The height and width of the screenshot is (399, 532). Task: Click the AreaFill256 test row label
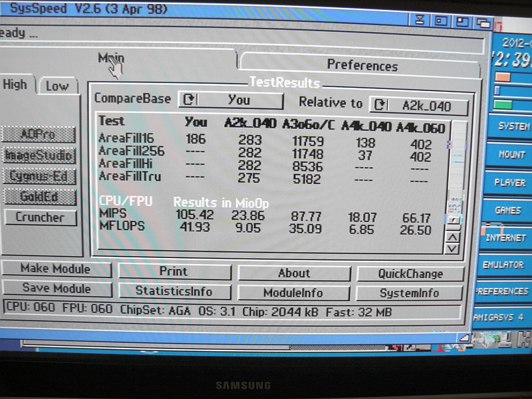coord(132,151)
